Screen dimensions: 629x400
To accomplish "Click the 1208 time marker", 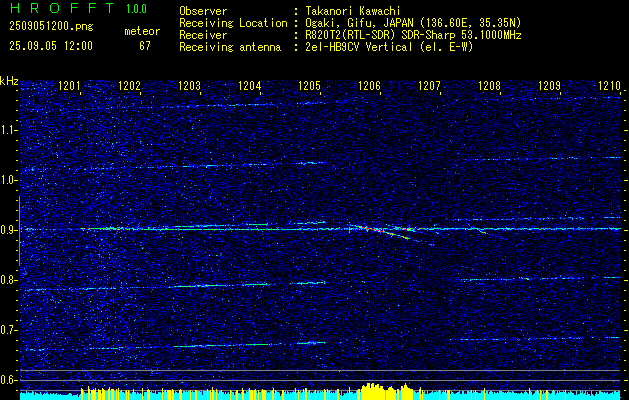I will pos(489,85).
